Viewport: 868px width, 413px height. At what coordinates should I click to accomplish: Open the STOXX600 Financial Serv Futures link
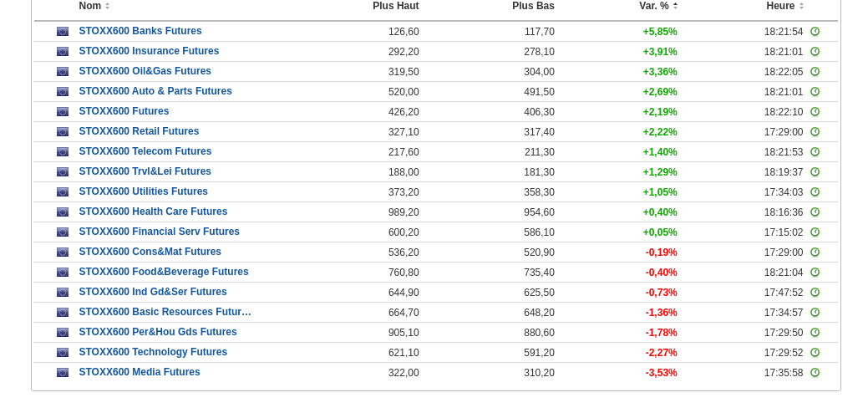click(x=159, y=232)
